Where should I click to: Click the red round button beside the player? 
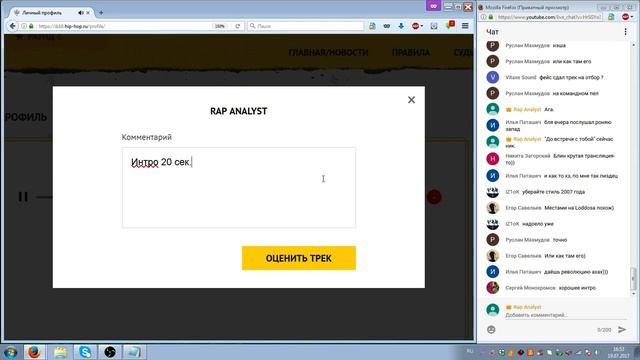434,197
